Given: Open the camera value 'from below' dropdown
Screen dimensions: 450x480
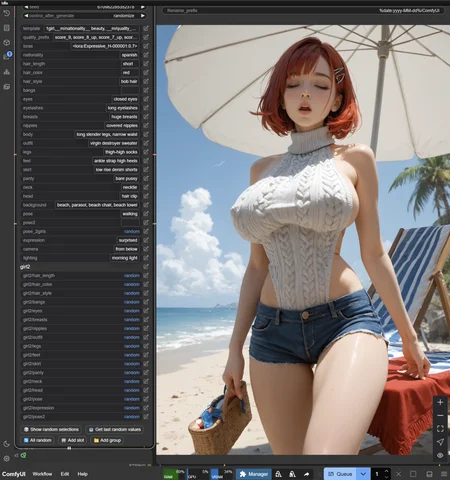Looking at the screenshot, I should coord(127,249).
